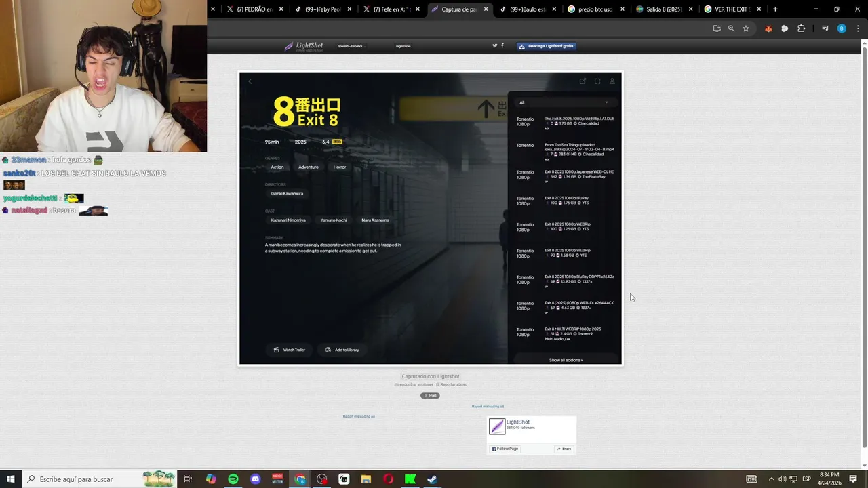The height and width of the screenshot is (488, 868).
Task: Open Opera browser from the taskbar
Action: click(x=388, y=479)
